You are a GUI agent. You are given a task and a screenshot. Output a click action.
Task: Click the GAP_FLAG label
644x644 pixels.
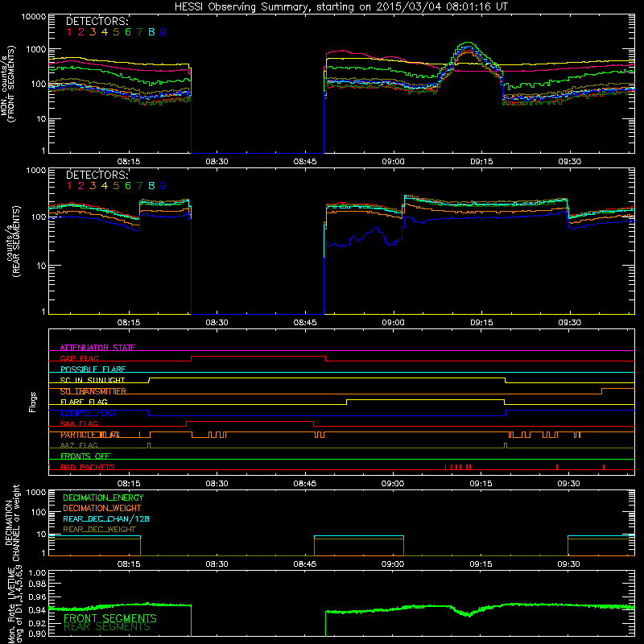[x=79, y=358]
